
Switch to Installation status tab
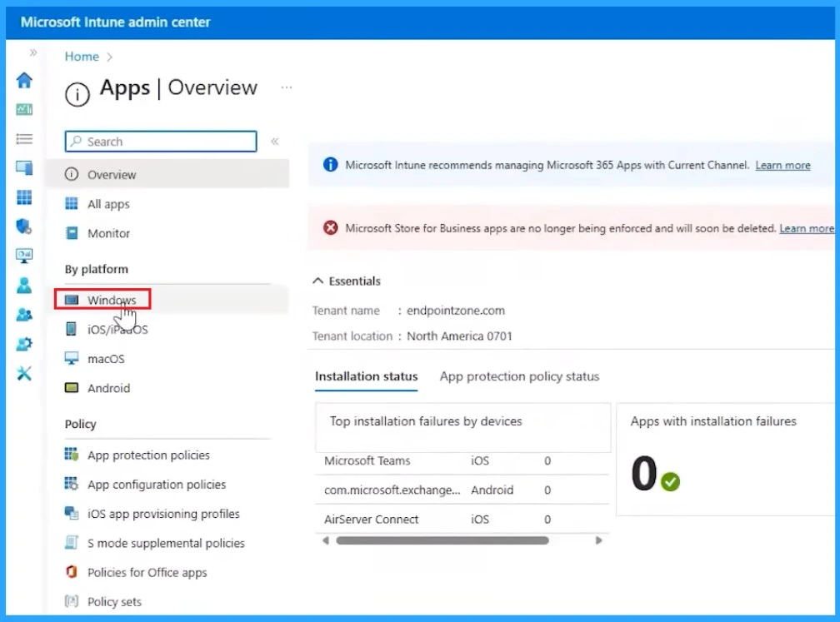[x=367, y=376]
